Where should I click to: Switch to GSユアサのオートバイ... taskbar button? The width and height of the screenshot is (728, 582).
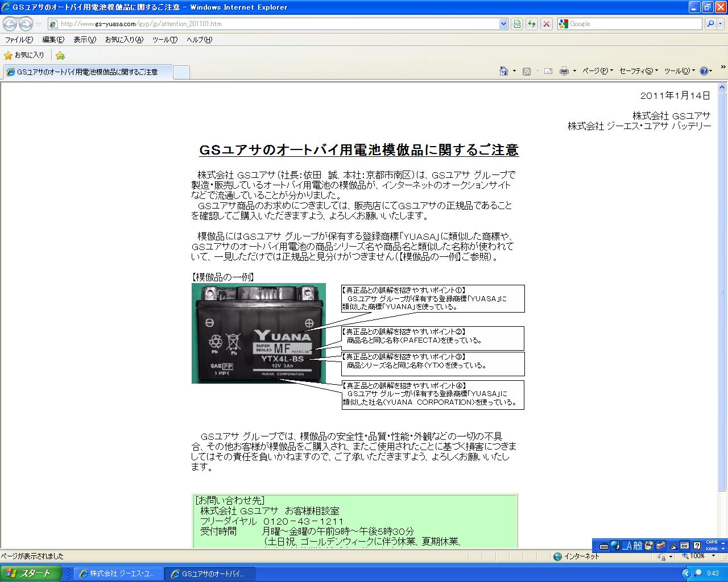210,574
